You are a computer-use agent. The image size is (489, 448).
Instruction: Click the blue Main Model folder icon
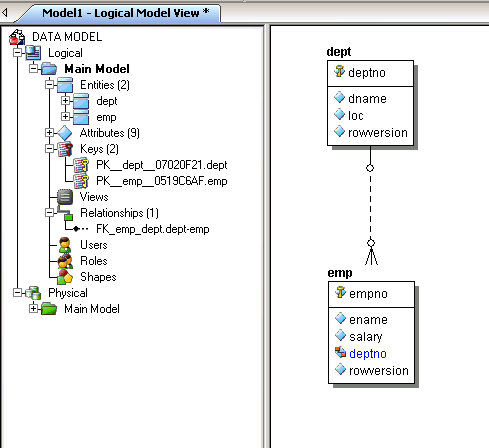point(49,69)
